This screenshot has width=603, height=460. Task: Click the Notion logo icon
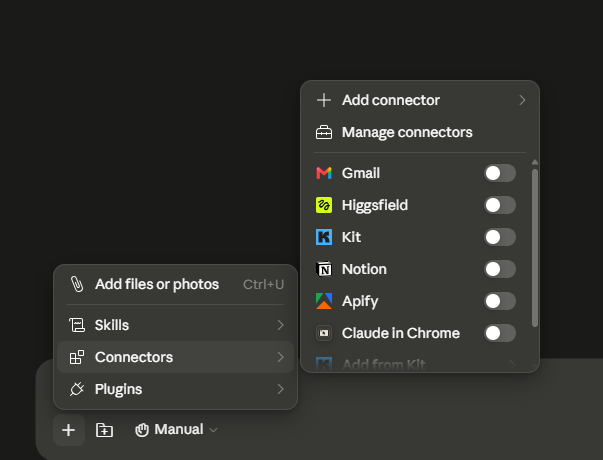point(324,269)
